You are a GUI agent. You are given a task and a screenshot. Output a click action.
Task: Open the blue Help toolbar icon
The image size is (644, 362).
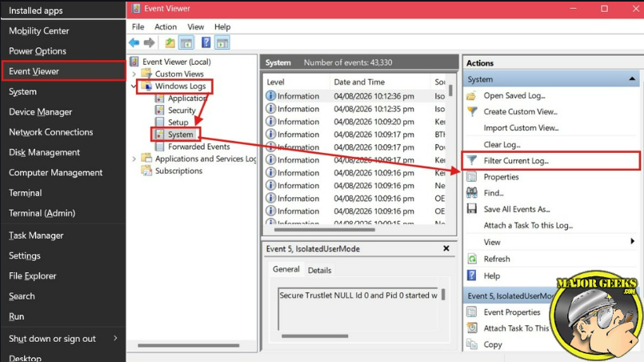206,42
